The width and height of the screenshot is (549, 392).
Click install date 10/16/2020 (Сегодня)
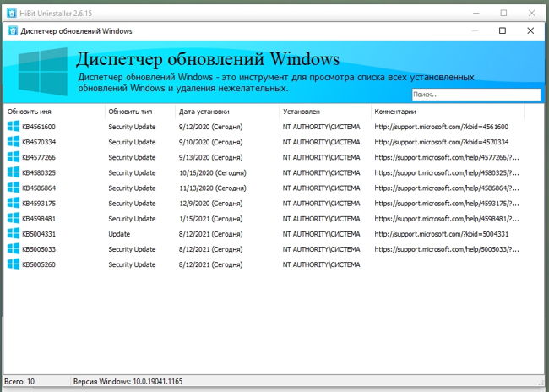point(213,172)
